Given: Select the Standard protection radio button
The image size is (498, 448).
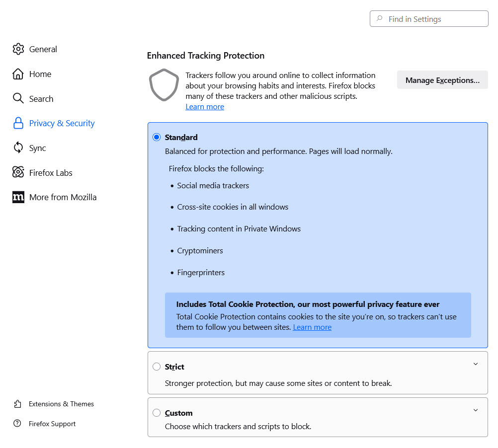Looking at the screenshot, I should (x=157, y=137).
